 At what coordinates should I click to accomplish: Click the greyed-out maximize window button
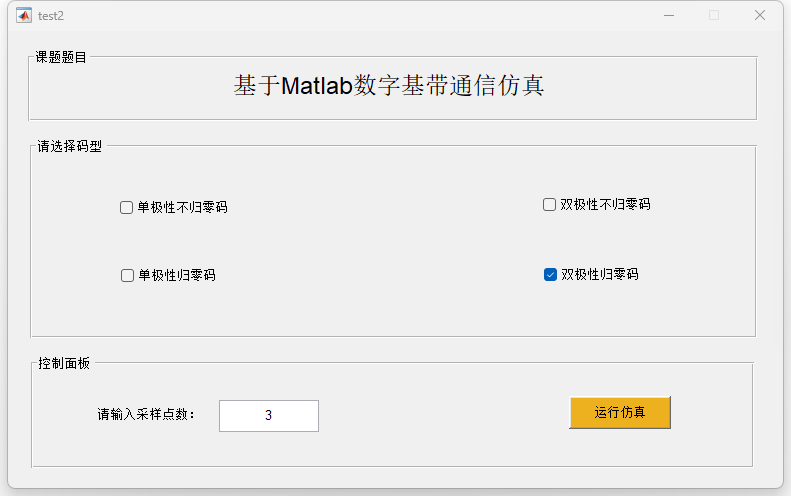(x=714, y=15)
